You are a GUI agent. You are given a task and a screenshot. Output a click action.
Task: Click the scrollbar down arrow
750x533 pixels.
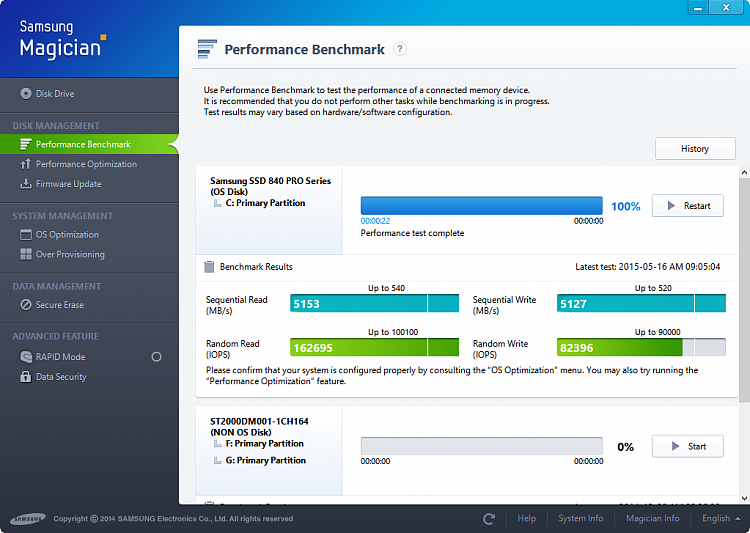click(744, 498)
